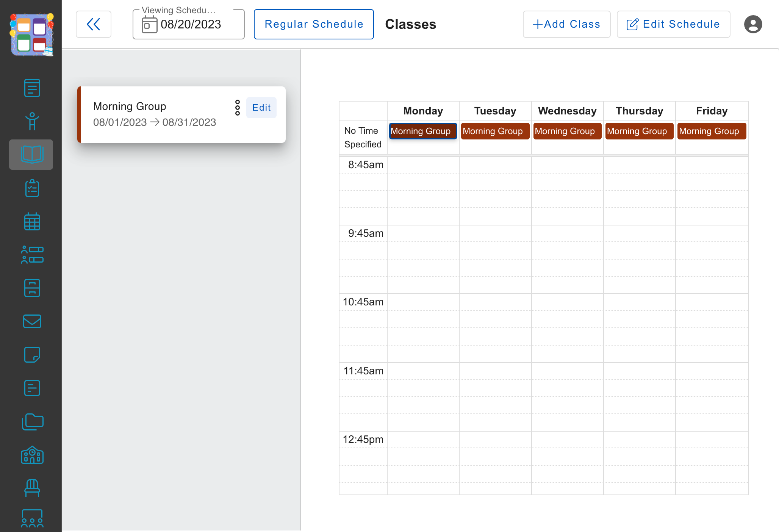
Task: Click the Classes page title
Action: [x=410, y=24]
